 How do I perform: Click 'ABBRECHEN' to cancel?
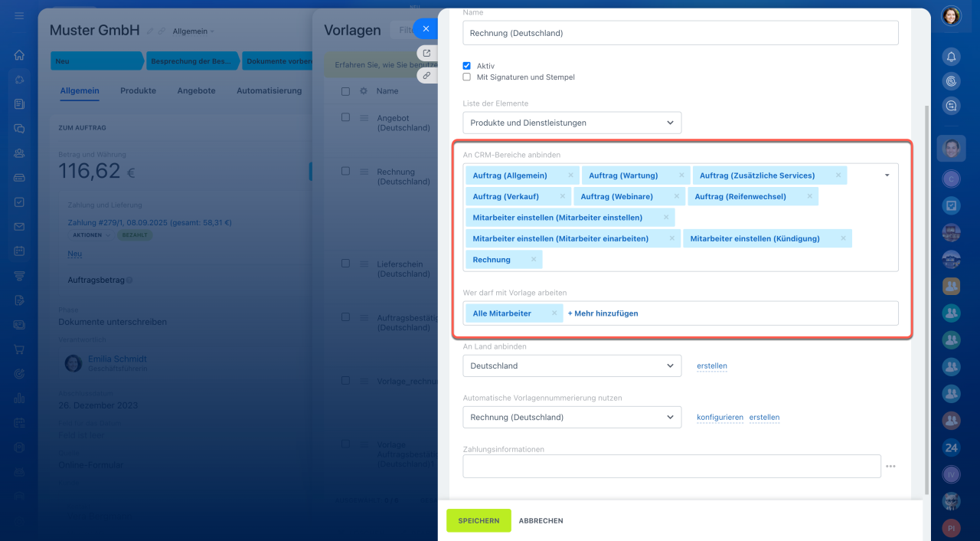pyautogui.click(x=541, y=520)
